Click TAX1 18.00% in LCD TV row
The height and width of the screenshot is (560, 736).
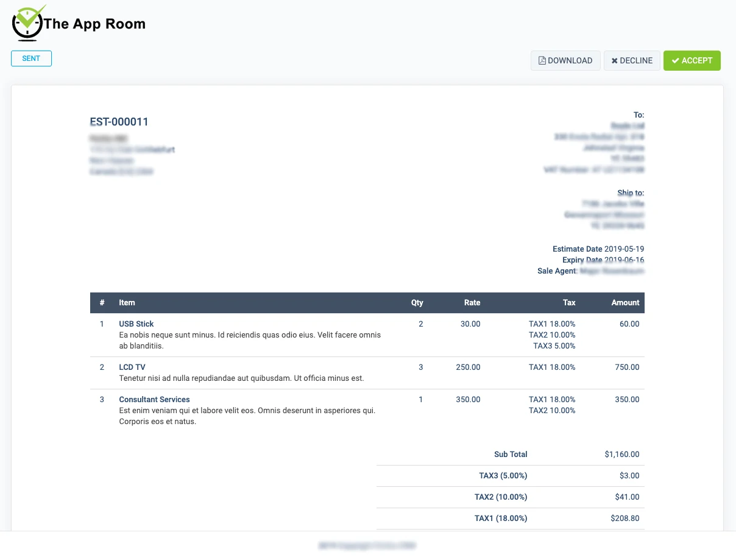[x=552, y=367]
